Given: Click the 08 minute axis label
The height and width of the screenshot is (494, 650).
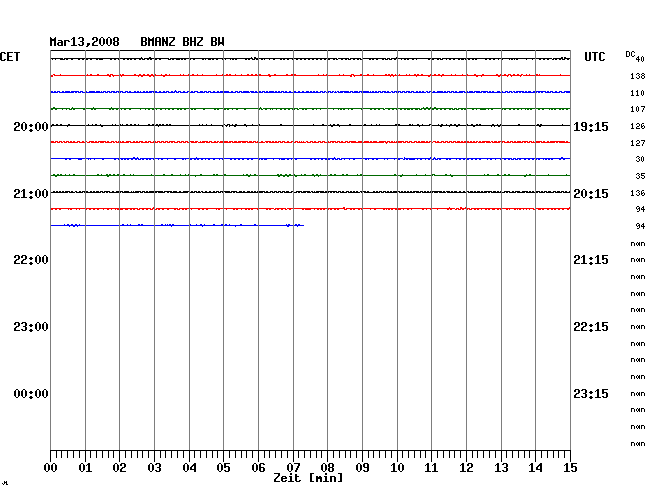Looking at the screenshot, I should click(x=327, y=468).
